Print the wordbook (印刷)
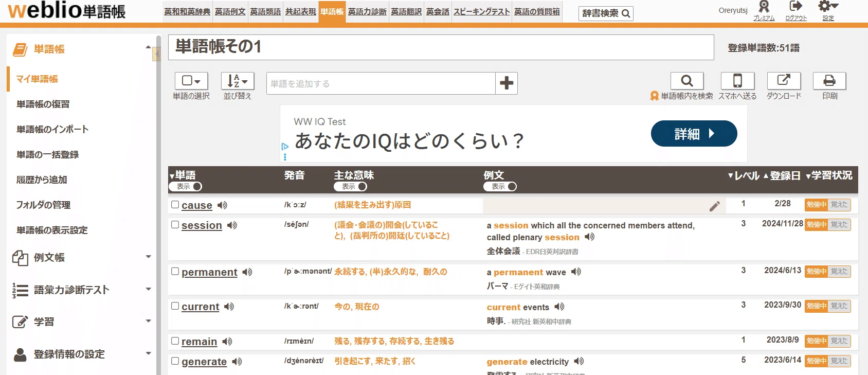 (829, 81)
